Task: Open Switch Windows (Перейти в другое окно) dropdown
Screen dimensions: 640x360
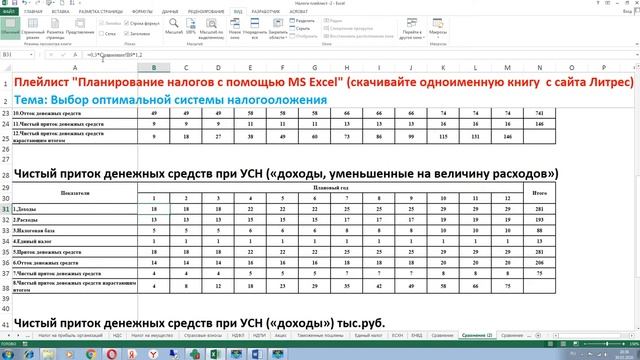Action: pos(413,29)
